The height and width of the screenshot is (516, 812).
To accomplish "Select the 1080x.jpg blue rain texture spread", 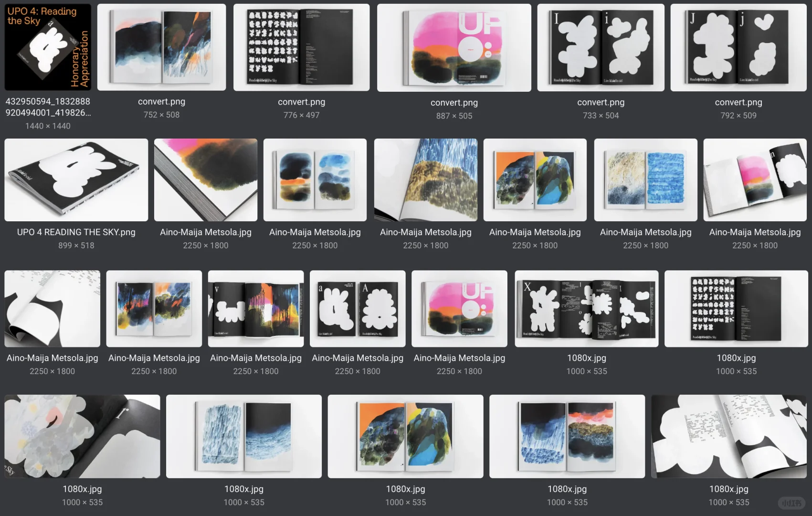I will coord(244,436).
